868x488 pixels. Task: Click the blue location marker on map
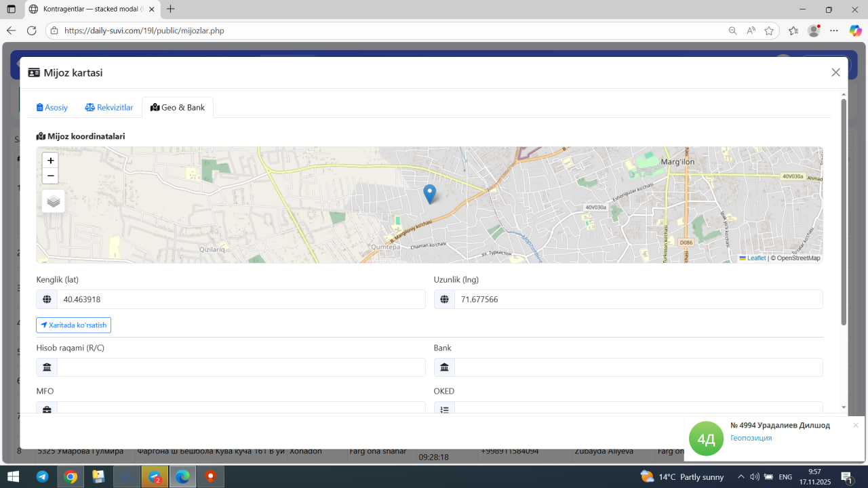coord(429,193)
